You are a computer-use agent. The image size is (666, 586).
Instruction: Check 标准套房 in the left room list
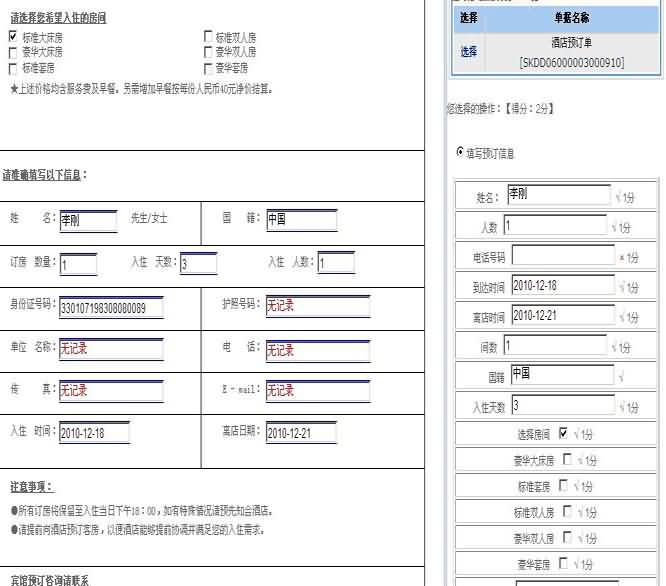coord(13,68)
